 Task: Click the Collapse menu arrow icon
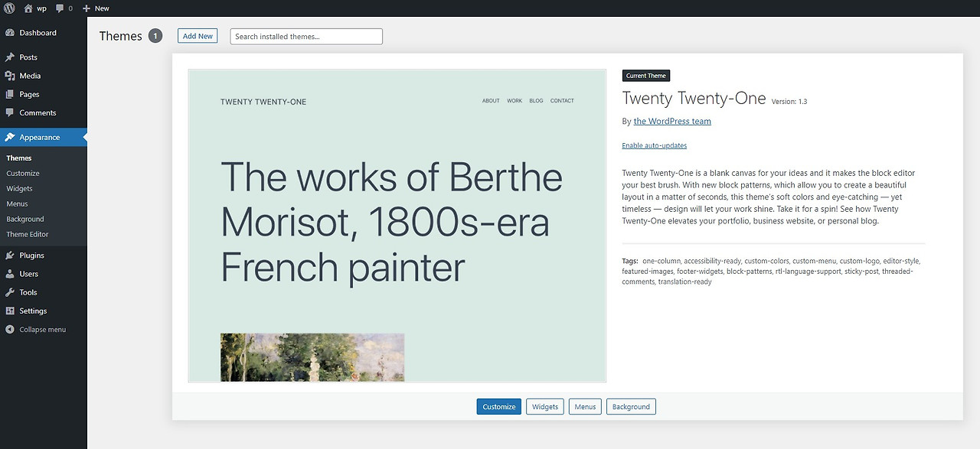(x=10, y=330)
